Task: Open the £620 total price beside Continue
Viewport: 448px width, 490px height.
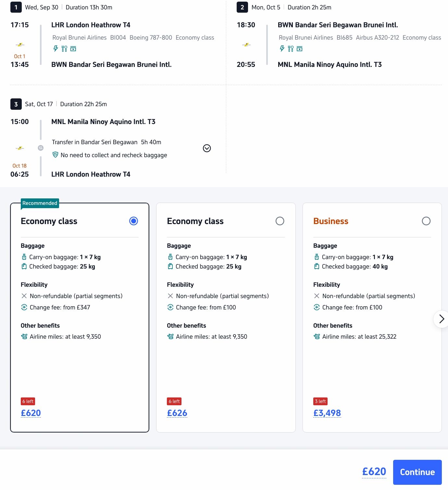Action: [374, 471]
